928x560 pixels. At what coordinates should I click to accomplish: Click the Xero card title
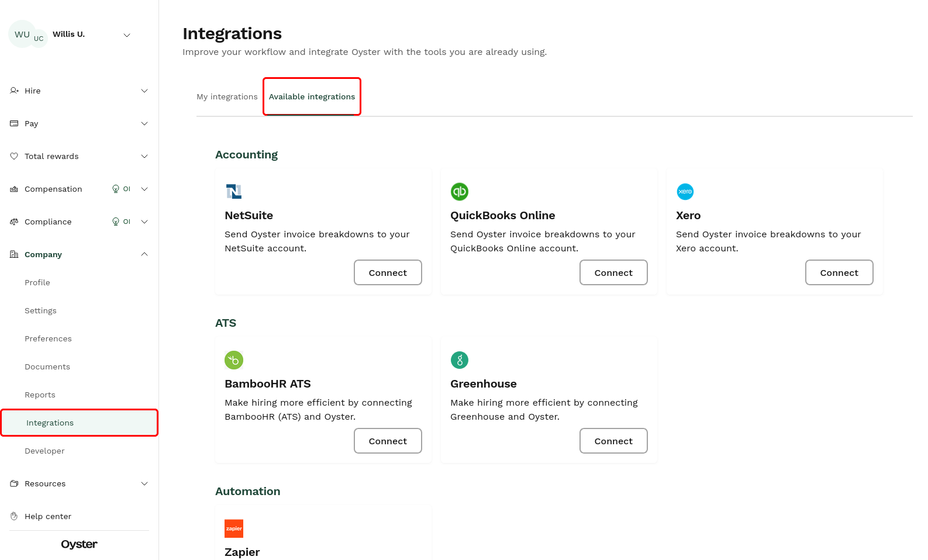point(688,215)
